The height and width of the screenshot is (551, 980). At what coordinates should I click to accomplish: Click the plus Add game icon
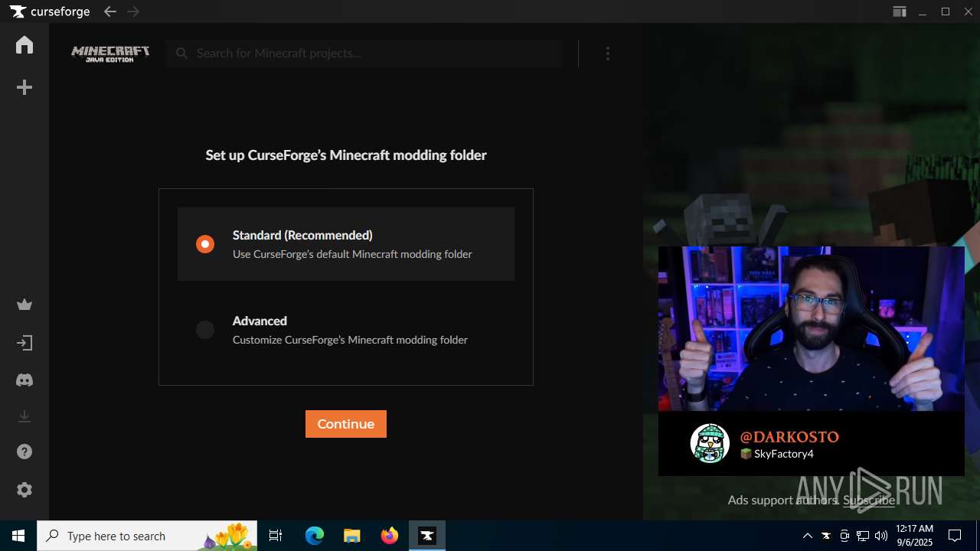24,88
